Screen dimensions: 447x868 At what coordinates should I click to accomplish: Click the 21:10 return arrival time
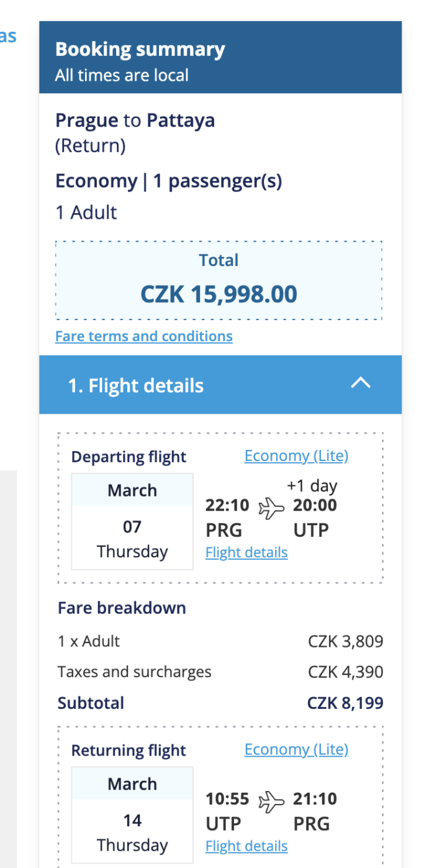point(315,799)
